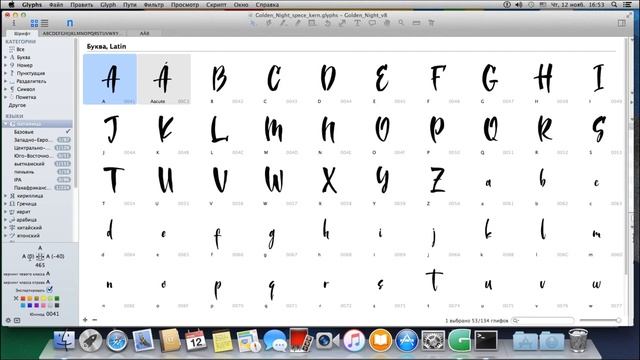Select the measure ruler tool in toolbar
This screenshot has width=640, height=360.
pos(416,23)
